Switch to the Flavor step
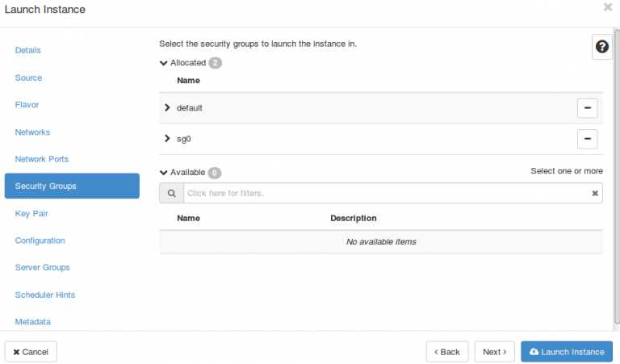Image resolution: width=620 pixels, height=364 pixels. (x=27, y=105)
